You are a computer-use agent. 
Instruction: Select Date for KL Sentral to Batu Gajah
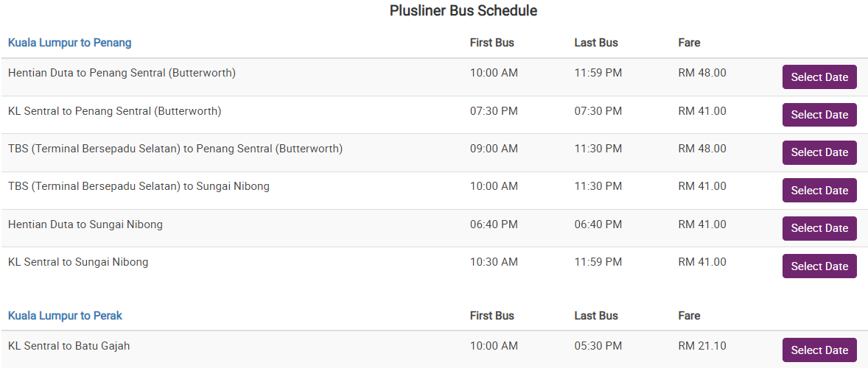tap(819, 350)
